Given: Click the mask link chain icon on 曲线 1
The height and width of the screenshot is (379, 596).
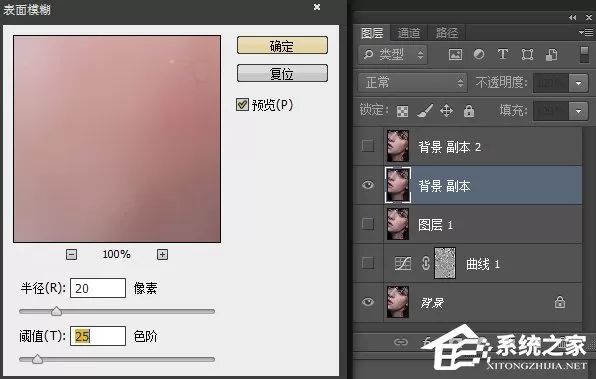Looking at the screenshot, I should [x=426, y=263].
